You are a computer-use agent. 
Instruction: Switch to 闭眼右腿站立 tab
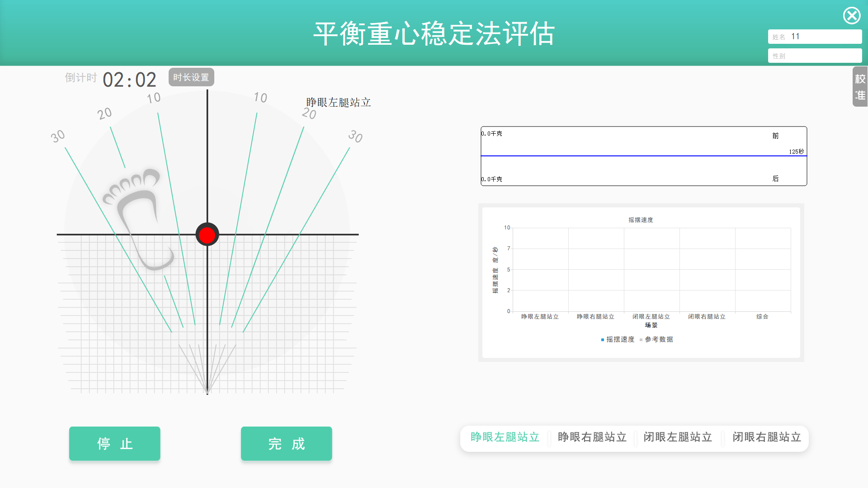point(767,437)
